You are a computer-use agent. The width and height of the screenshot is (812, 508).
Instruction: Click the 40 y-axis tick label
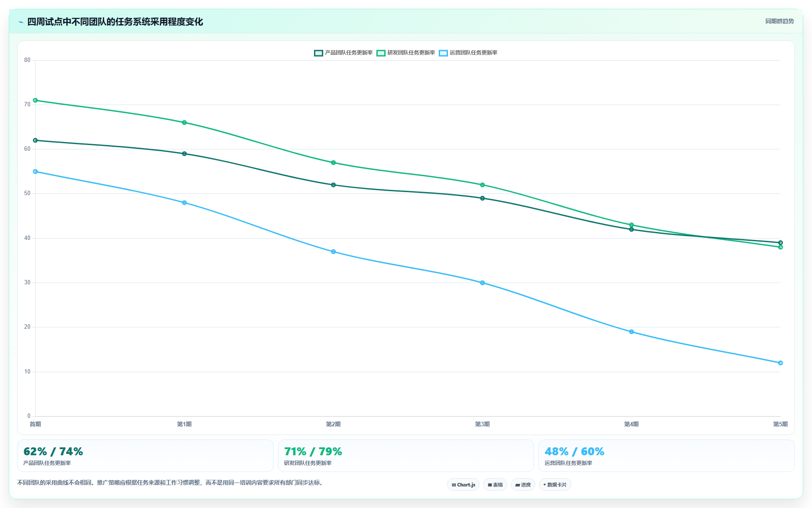(27, 238)
